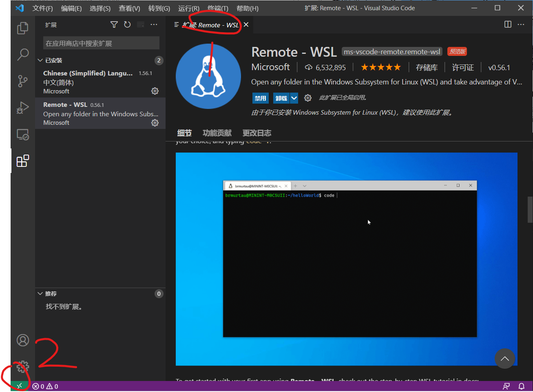Select Remote - WSL in installed list
The width and height of the screenshot is (533, 392).
100,113
